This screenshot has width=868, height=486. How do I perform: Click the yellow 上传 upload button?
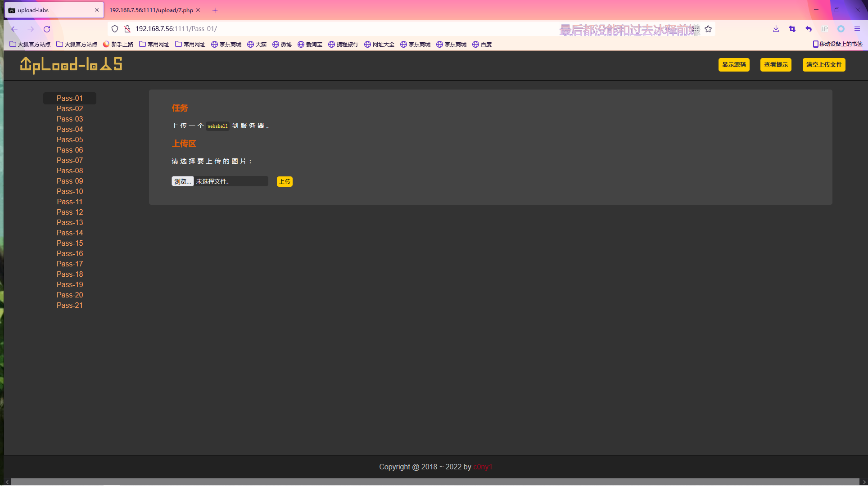pos(285,181)
